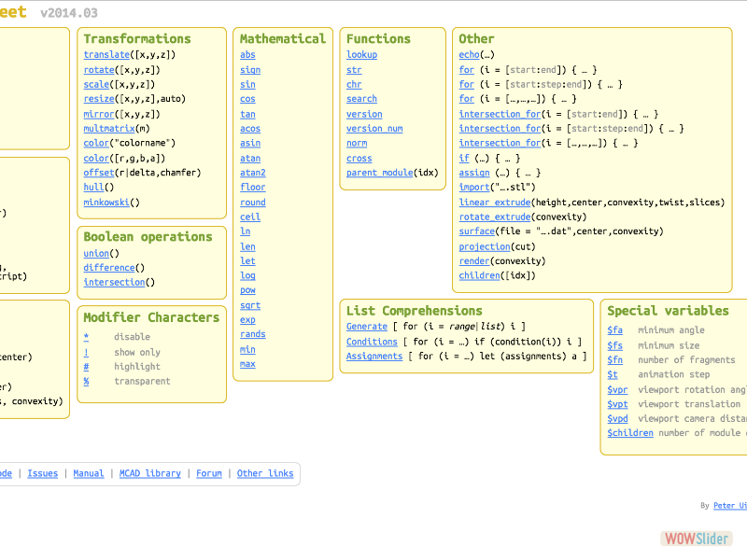Image resolution: width=747 pixels, height=560 pixels.
Task: Open the linear_extrude link
Action: click(495, 203)
